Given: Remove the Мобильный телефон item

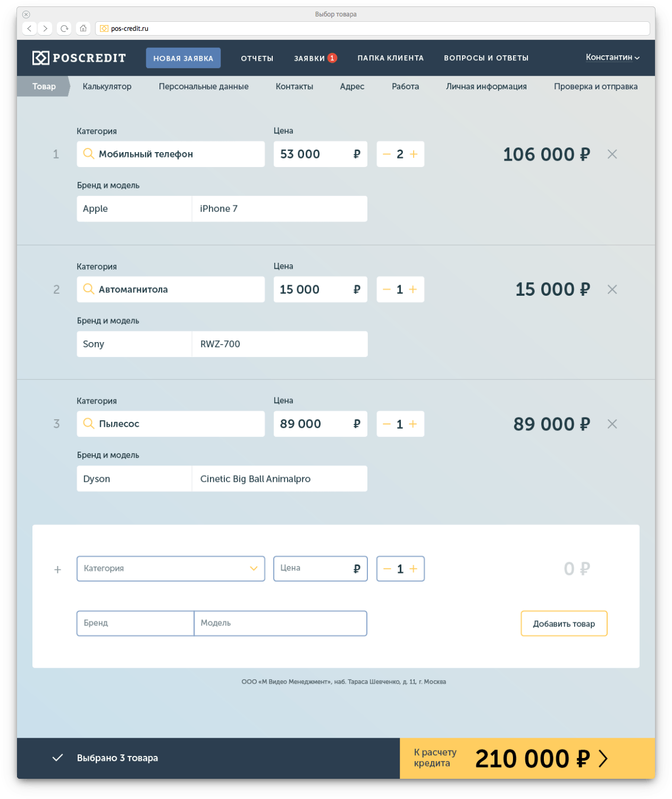Looking at the screenshot, I should [x=612, y=154].
